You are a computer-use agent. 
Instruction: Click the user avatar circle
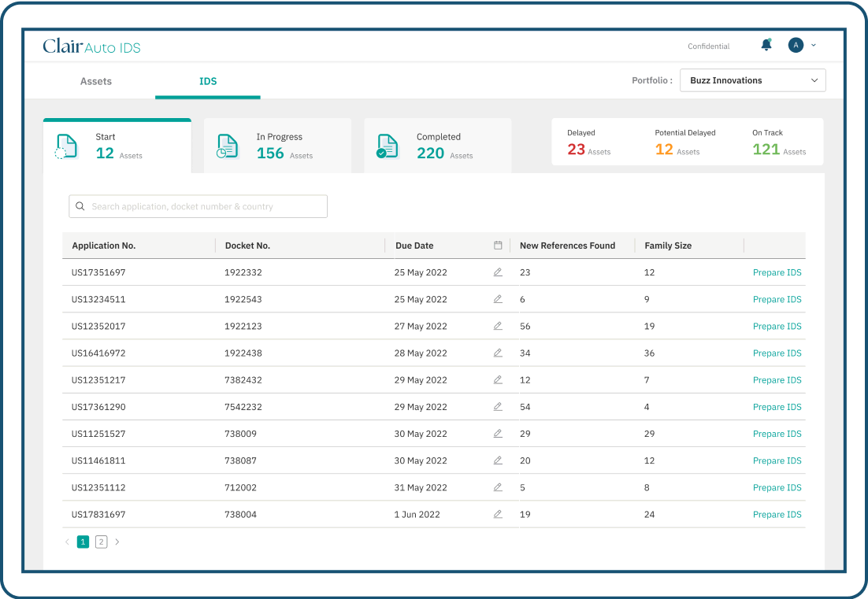[x=796, y=45]
